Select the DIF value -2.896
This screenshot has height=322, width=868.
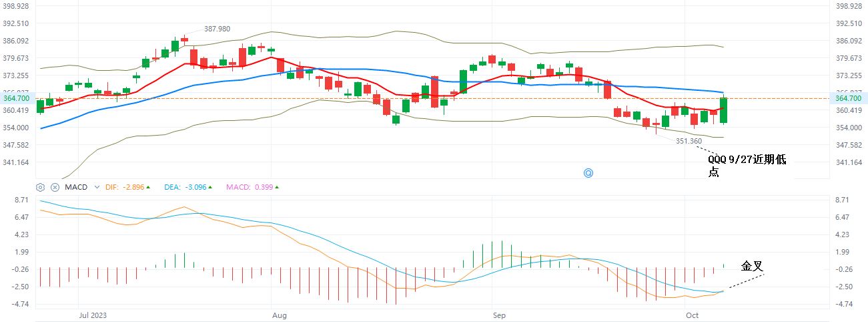[x=135, y=188]
